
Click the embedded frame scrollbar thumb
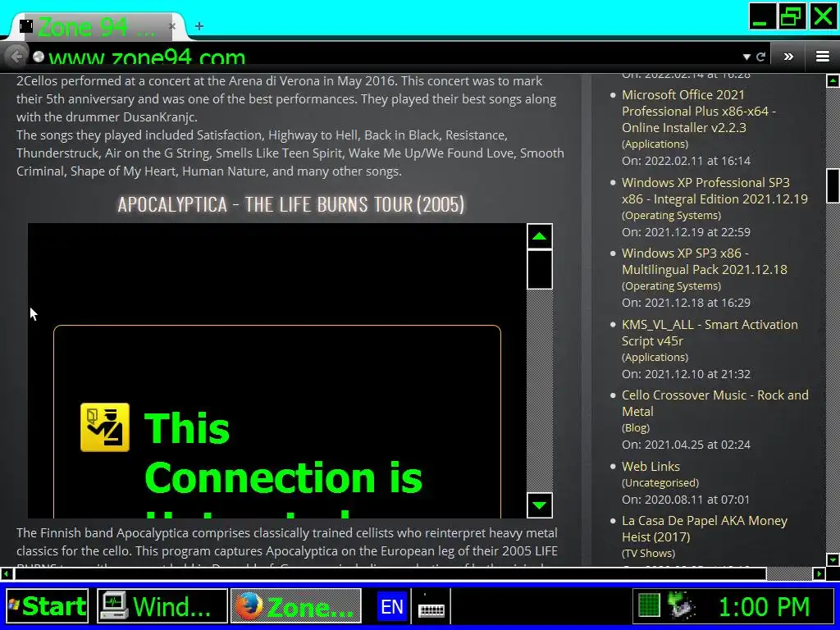point(540,269)
